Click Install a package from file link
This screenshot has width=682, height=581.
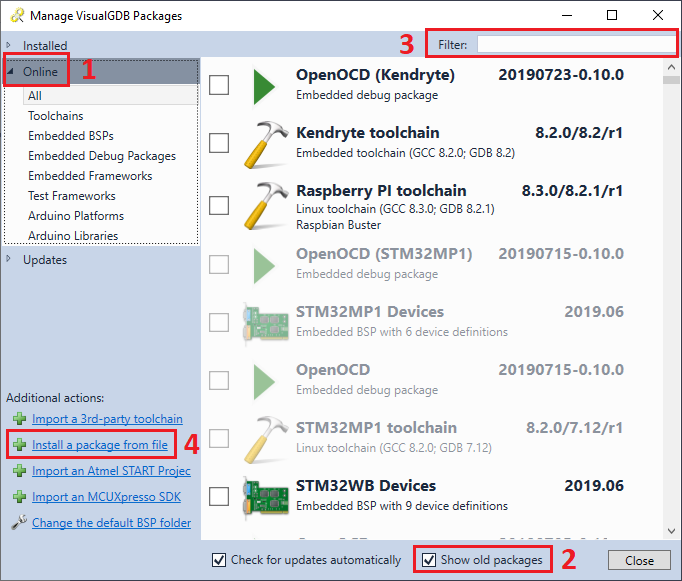pos(100,445)
